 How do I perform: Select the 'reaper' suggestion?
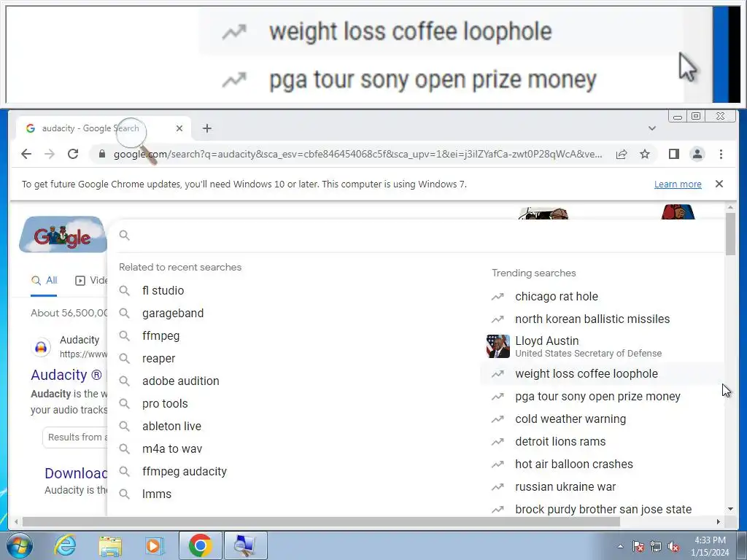[158, 359]
